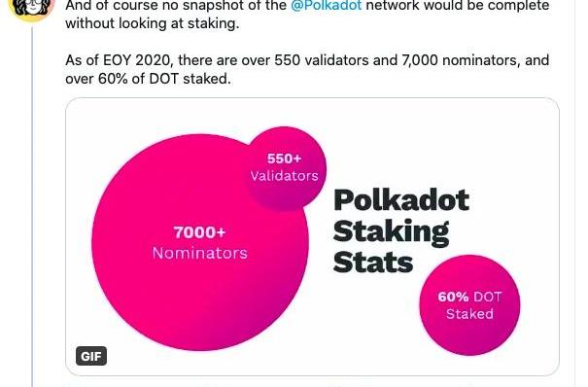This screenshot has width=588, height=387.
Task: Open the @Polkadot mention link
Action: click(x=326, y=6)
